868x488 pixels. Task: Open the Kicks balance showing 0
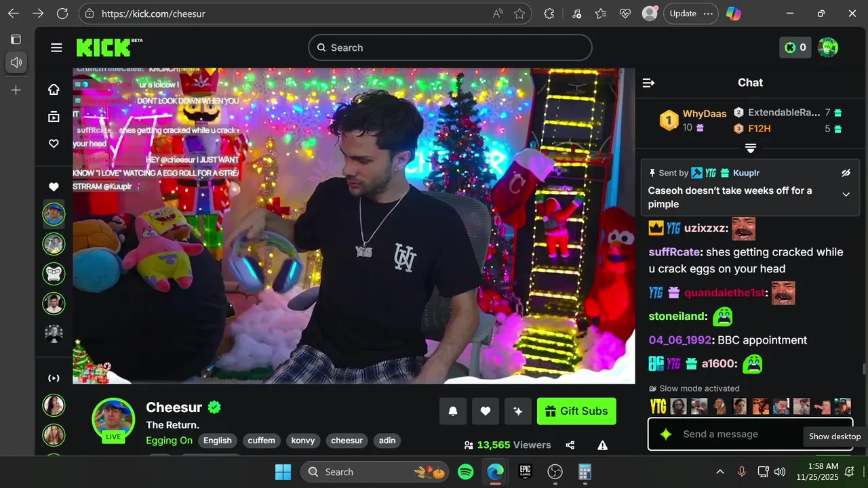tap(795, 47)
